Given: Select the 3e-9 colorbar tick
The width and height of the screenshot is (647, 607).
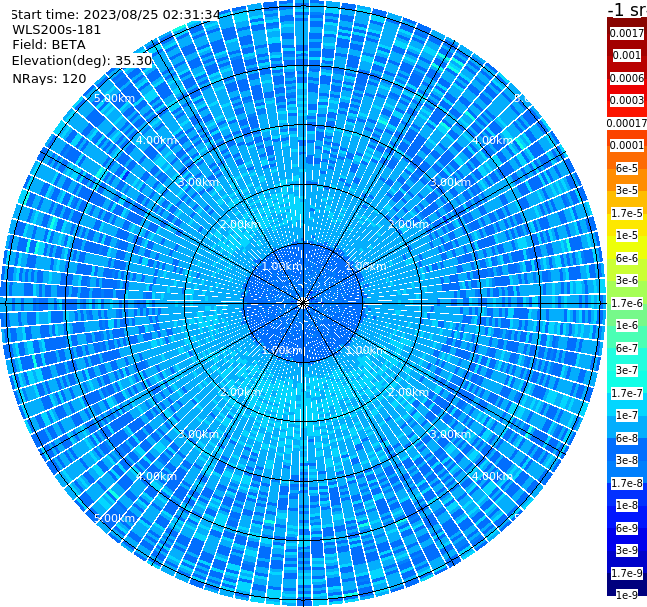Looking at the screenshot, I should 627,550.
